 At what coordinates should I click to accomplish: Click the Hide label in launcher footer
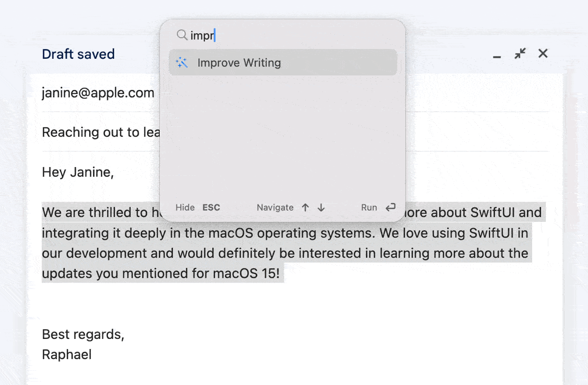tap(185, 207)
